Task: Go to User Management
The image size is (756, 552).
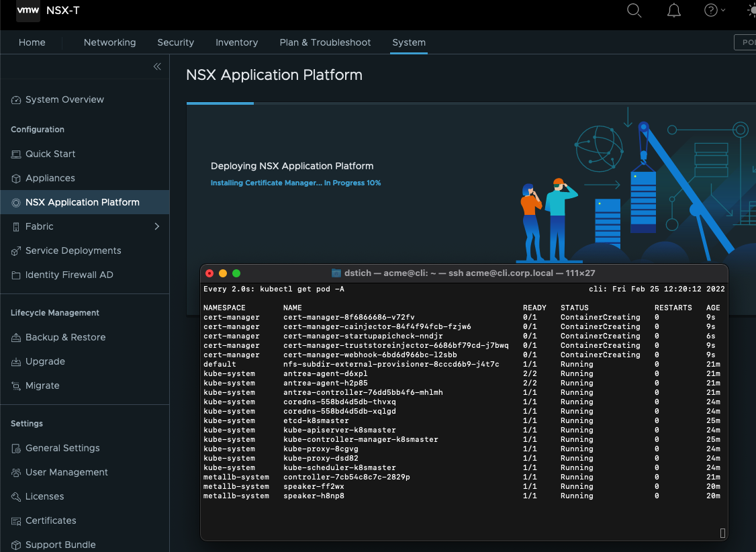Action: coord(66,472)
